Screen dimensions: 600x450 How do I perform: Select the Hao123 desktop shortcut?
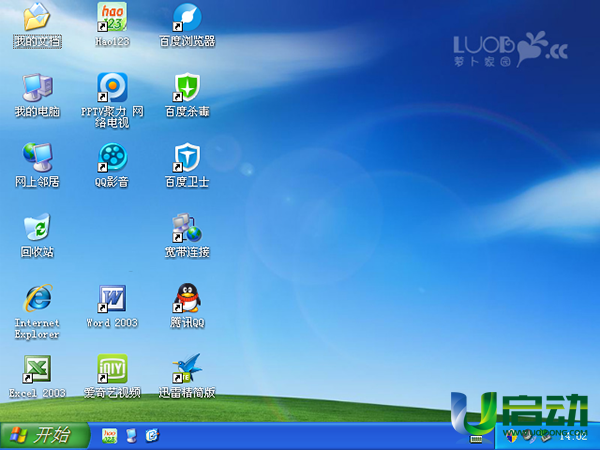pos(112,17)
